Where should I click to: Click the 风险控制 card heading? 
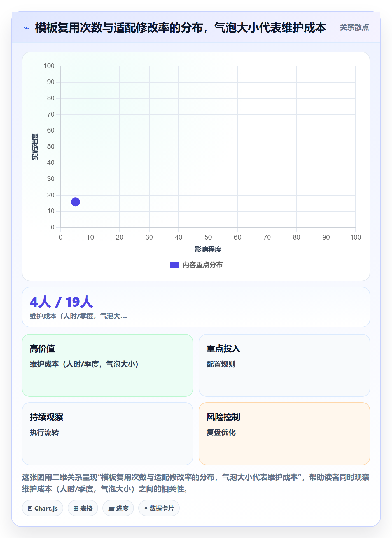point(223,417)
